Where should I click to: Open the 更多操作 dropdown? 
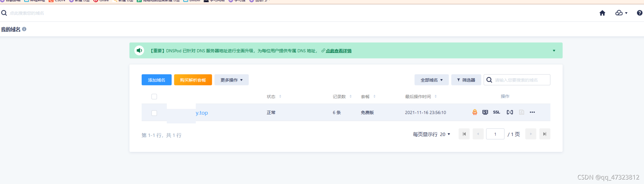(232, 80)
